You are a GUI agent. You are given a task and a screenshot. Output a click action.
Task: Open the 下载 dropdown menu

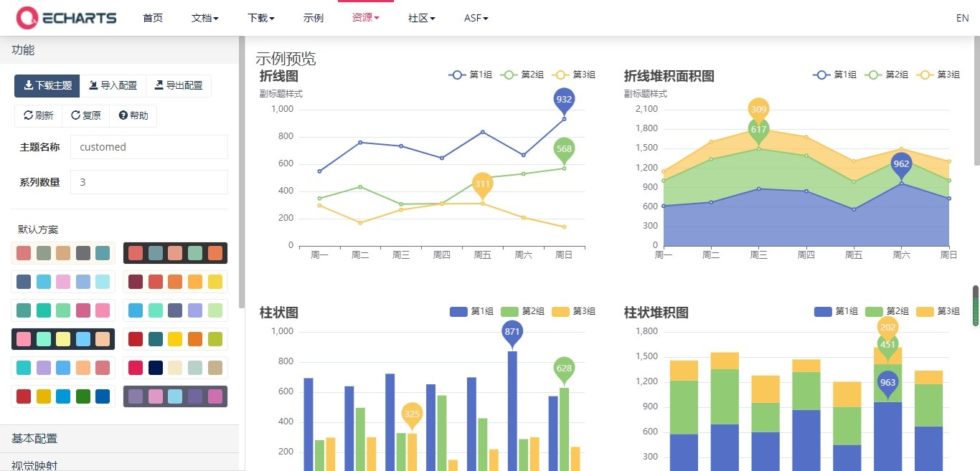(x=261, y=18)
